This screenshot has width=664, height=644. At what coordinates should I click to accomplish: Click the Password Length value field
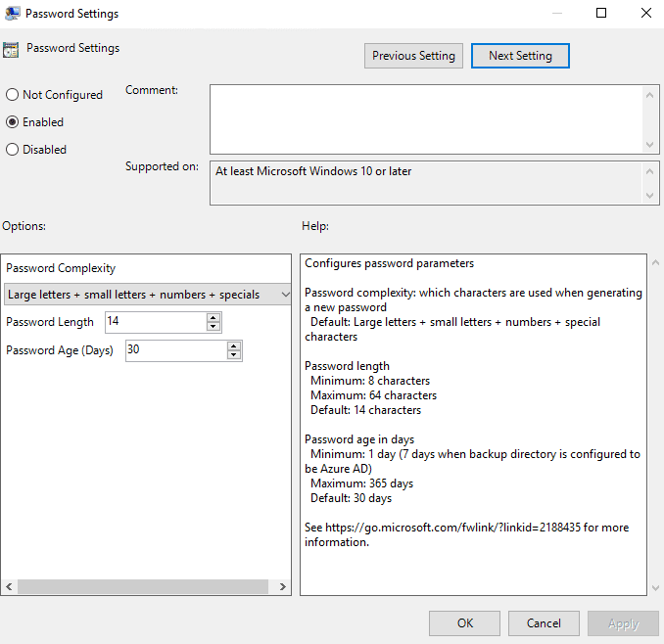click(155, 322)
